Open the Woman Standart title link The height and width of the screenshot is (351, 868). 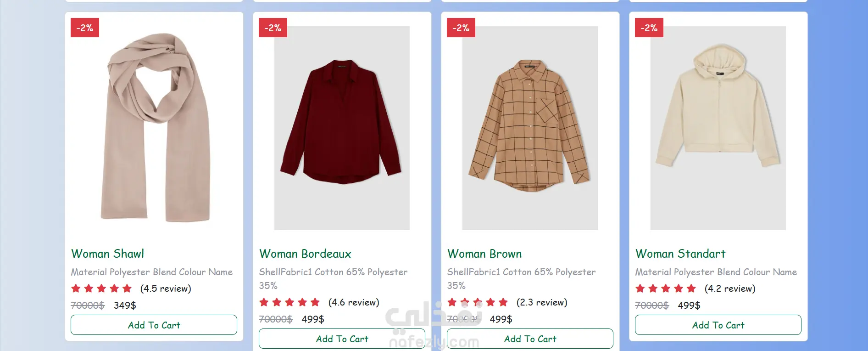(680, 254)
